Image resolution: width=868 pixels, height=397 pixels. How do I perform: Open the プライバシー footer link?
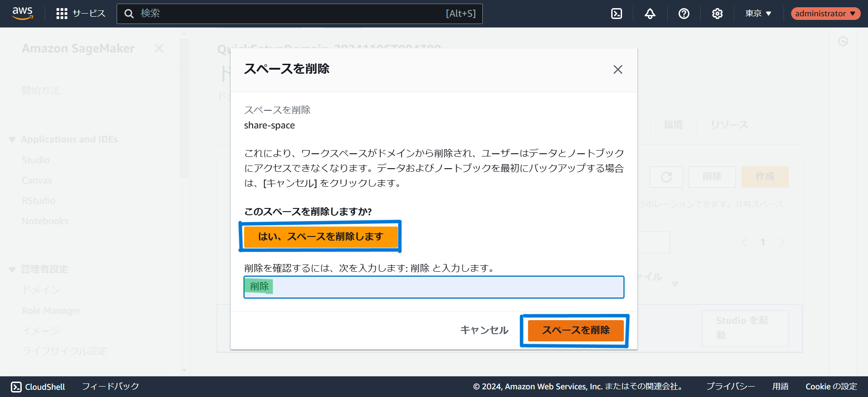point(730,387)
